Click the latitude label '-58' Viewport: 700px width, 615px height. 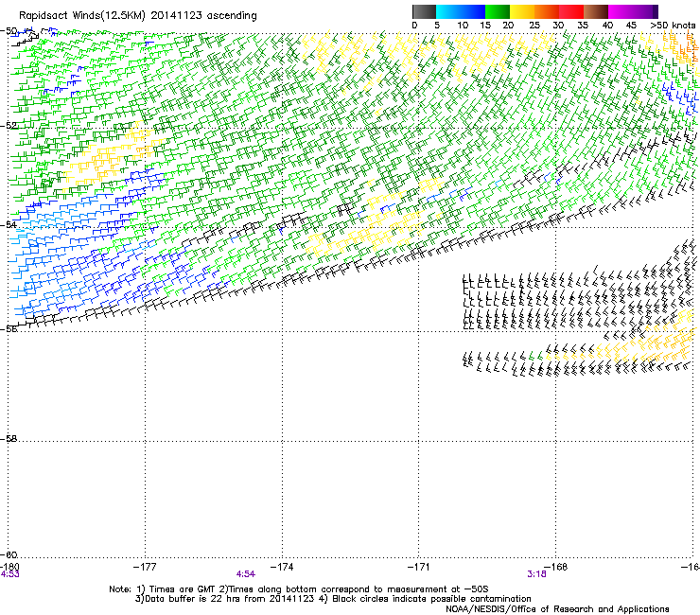pos(9,439)
